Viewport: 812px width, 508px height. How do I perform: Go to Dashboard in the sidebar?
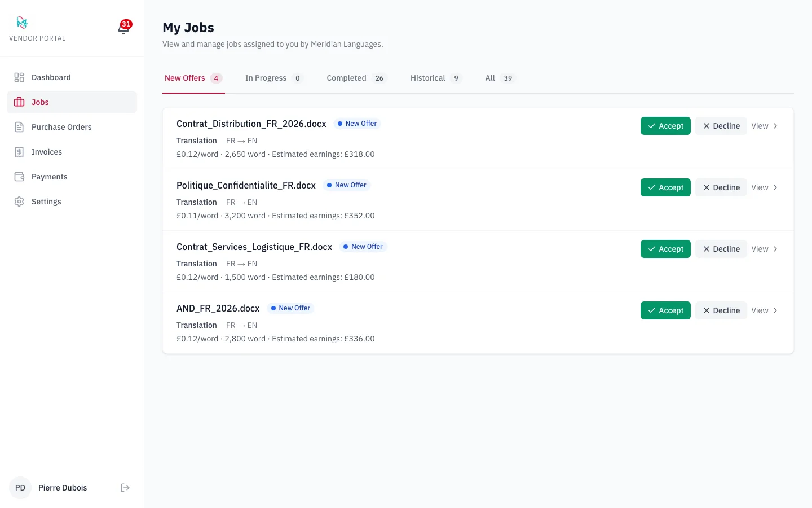[72, 77]
